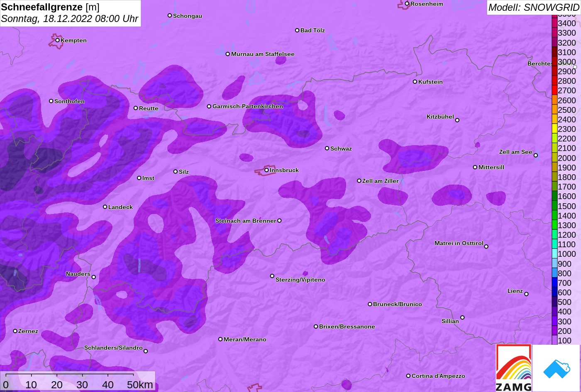Select the "Cortina d'Ampezzo" label
Viewport: 581px width, 392px height.
[438, 376]
